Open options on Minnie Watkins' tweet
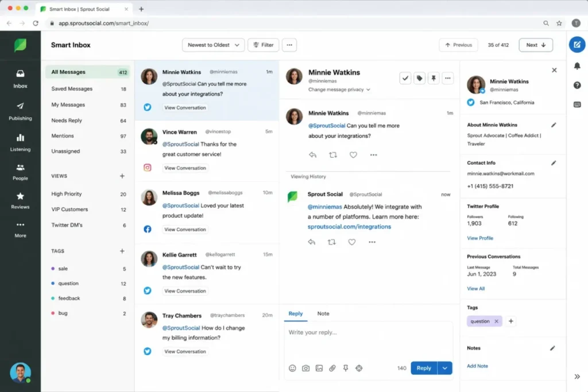The height and width of the screenshot is (392, 588). point(373,155)
